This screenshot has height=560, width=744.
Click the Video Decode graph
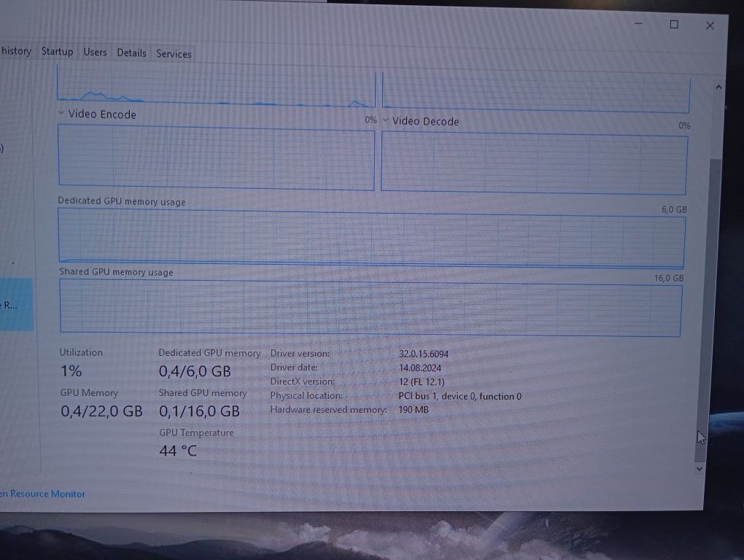(x=534, y=163)
